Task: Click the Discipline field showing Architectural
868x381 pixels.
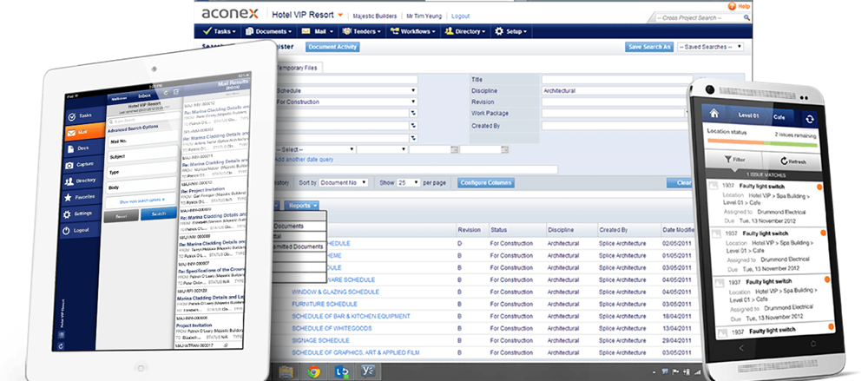Action: coord(617,91)
